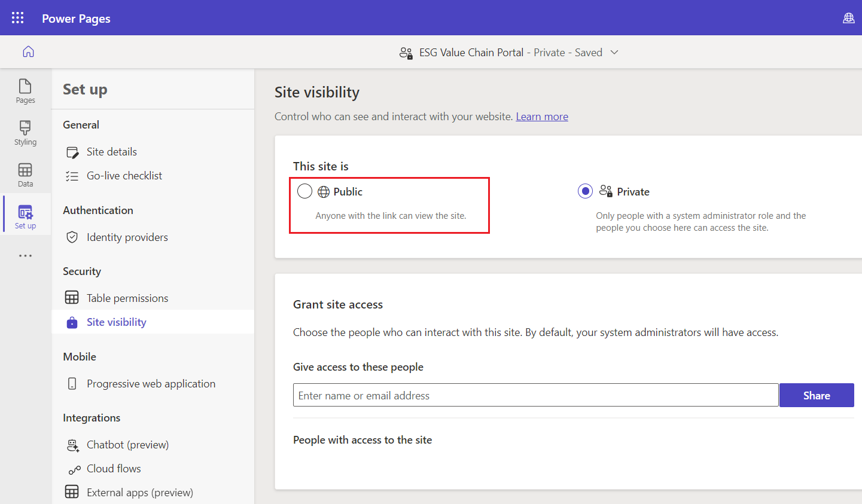Click the Identity providers shield icon
The image size is (862, 504).
click(x=72, y=237)
